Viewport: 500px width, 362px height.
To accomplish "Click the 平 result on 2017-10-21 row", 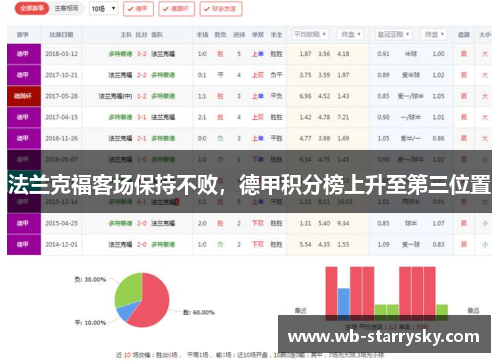I will (220, 75).
